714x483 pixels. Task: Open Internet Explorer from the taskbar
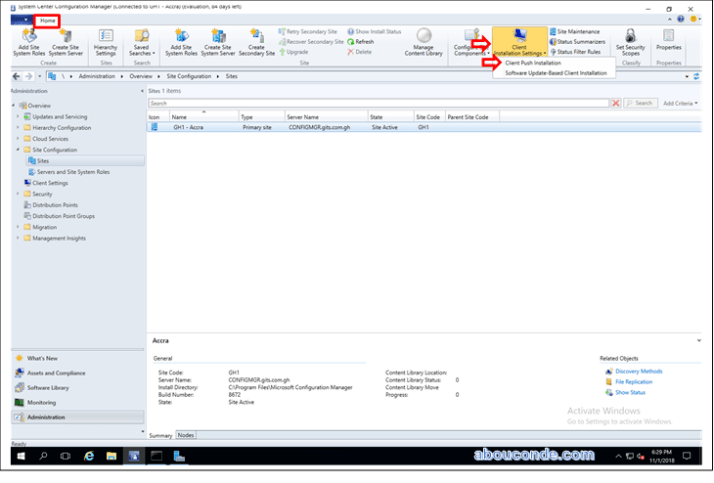(90, 455)
